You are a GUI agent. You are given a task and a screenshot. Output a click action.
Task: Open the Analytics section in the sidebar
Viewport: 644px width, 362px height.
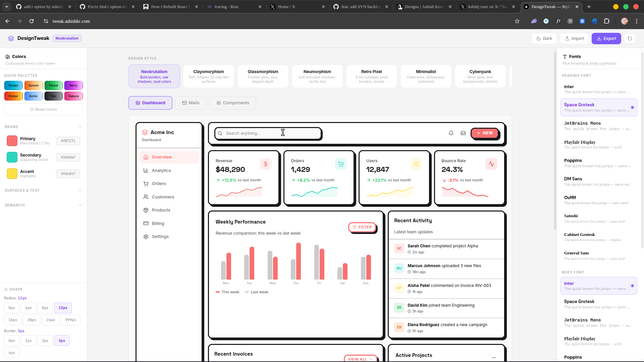point(161,170)
